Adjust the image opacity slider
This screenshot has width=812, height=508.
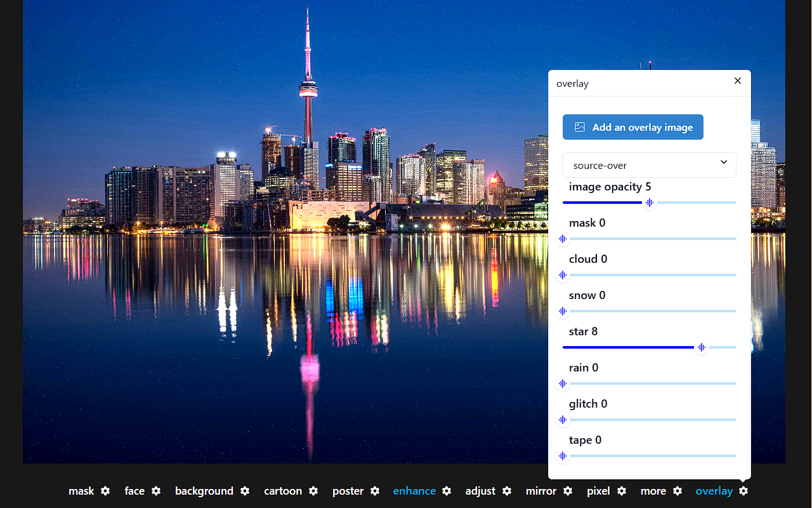(649, 203)
